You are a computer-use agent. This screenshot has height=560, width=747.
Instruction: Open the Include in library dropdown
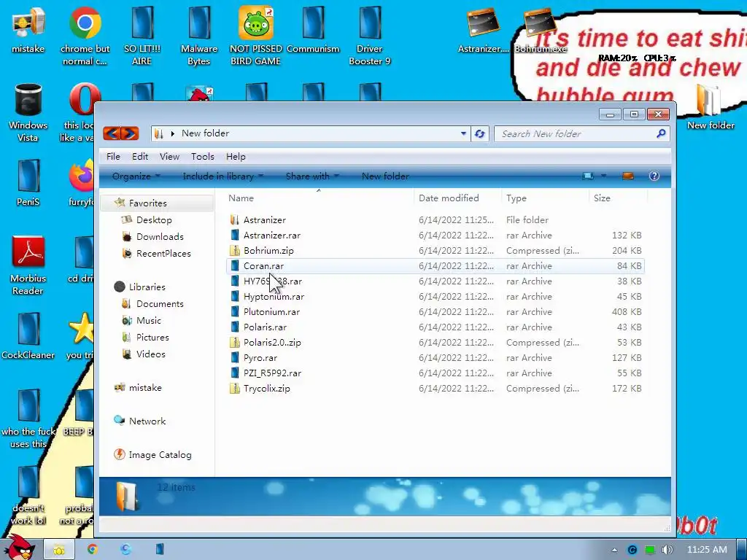(x=223, y=176)
